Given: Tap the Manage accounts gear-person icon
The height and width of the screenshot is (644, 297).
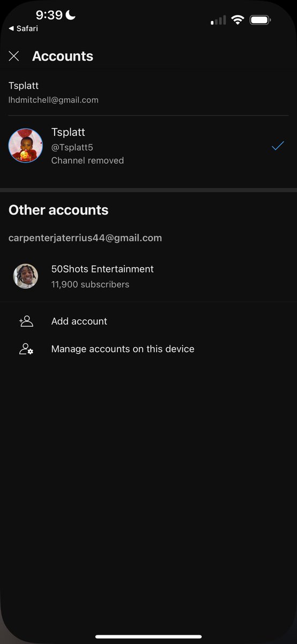Looking at the screenshot, I should coord(26,349).
